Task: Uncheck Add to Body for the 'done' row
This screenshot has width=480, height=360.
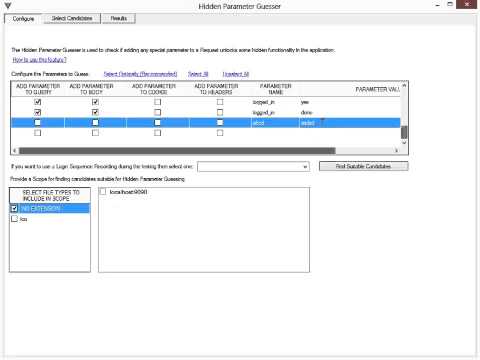Action: point(95,112)
